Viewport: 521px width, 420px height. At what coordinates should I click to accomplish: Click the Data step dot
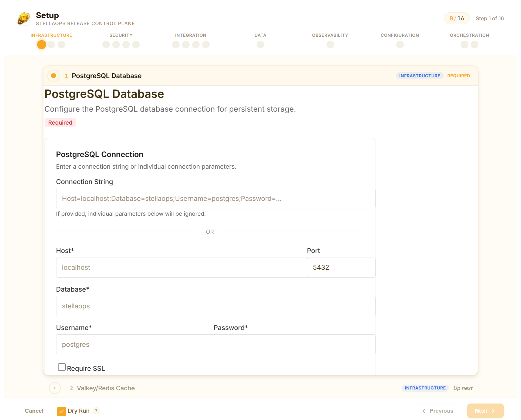click(260, 45)
